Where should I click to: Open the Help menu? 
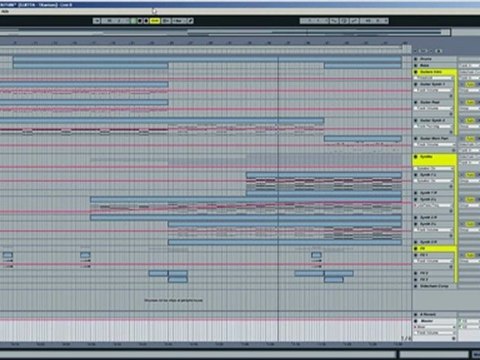pos(5,11)
